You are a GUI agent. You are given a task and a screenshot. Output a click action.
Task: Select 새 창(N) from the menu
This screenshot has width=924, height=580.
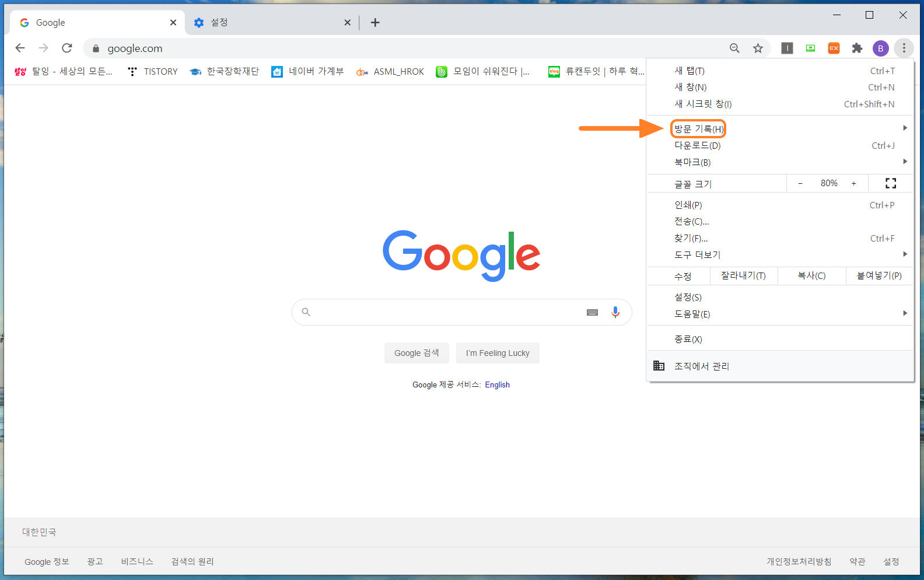tap(780, 87)
